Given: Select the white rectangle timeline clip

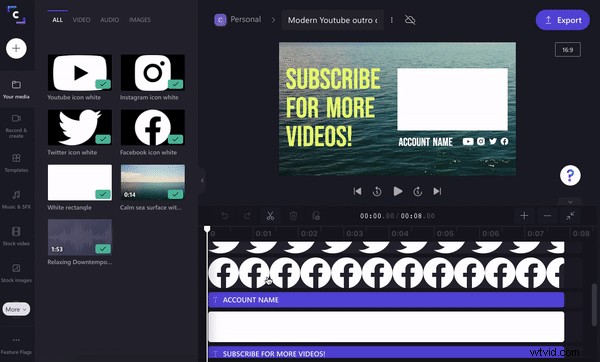Looking at the screenshot, I should point(386,327).
